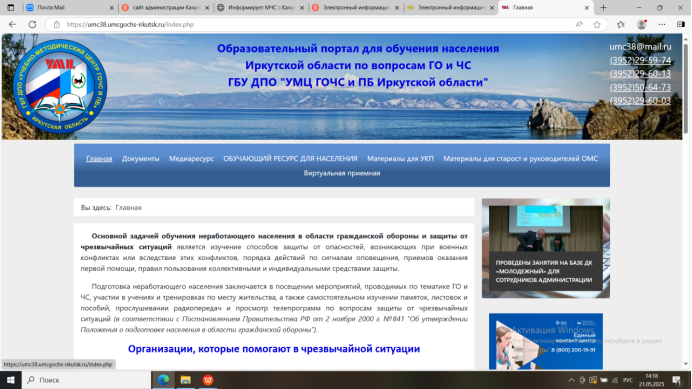Image resolution: width=692 pixels, height=389 pixels.
Task: Open the Медиаресурс menu item
Action: 191,159
